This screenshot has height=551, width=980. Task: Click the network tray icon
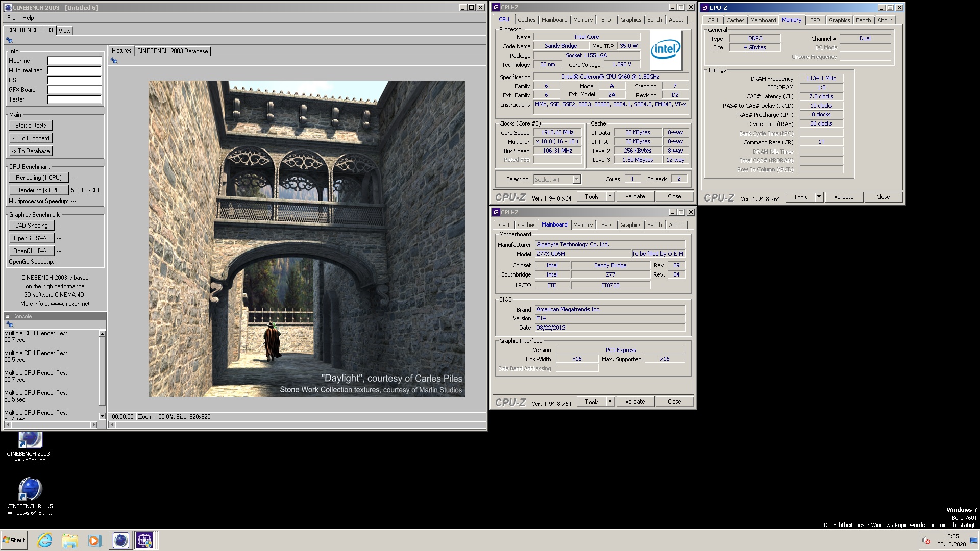click(973, 541)
